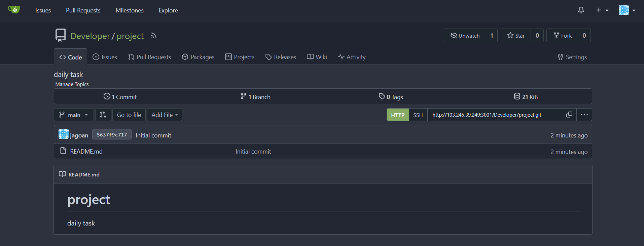Click the Unwatch button
This screenshot has width=644, height=246.
pyautogui.click(x=465, y=36)
